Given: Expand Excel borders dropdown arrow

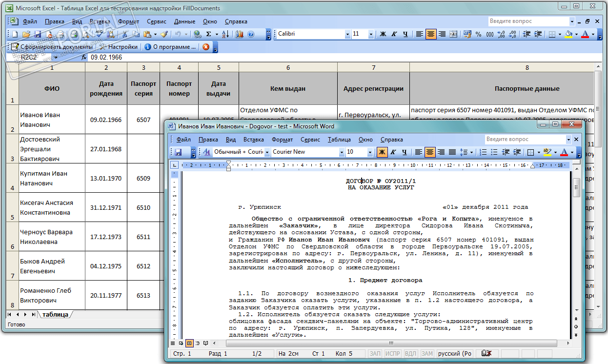Looking at the screenshot, I should (560, 34).
